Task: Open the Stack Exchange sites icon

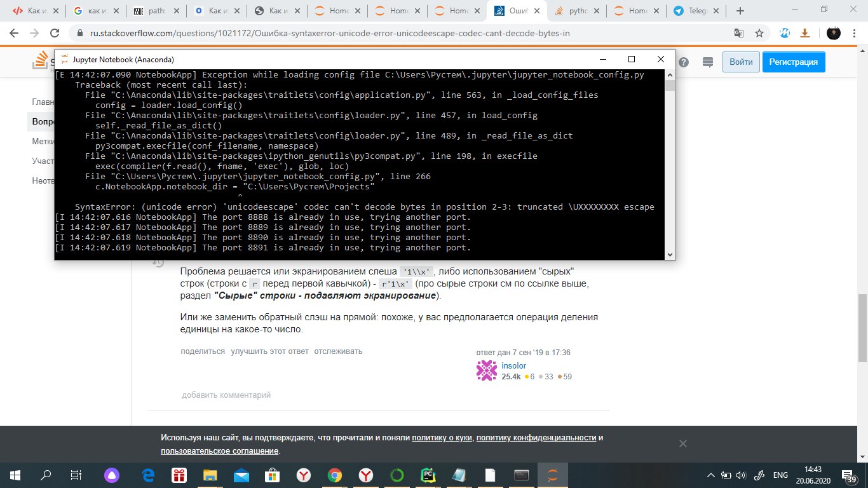Action: pyautogui.click(x=708, y=62)
